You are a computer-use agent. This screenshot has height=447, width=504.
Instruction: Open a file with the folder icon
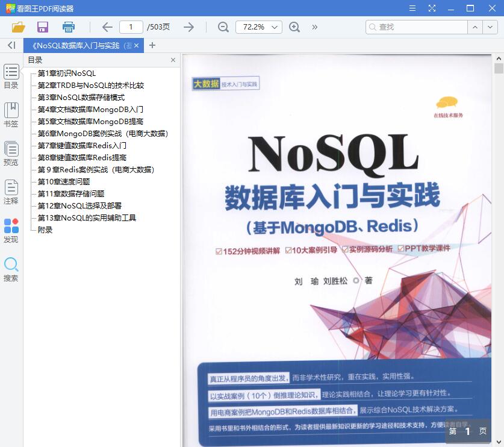(x=18, y=27)
